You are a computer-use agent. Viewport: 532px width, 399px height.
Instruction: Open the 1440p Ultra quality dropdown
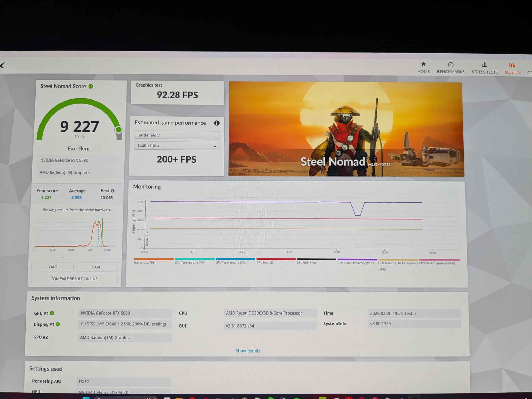(x=176, y=146)
